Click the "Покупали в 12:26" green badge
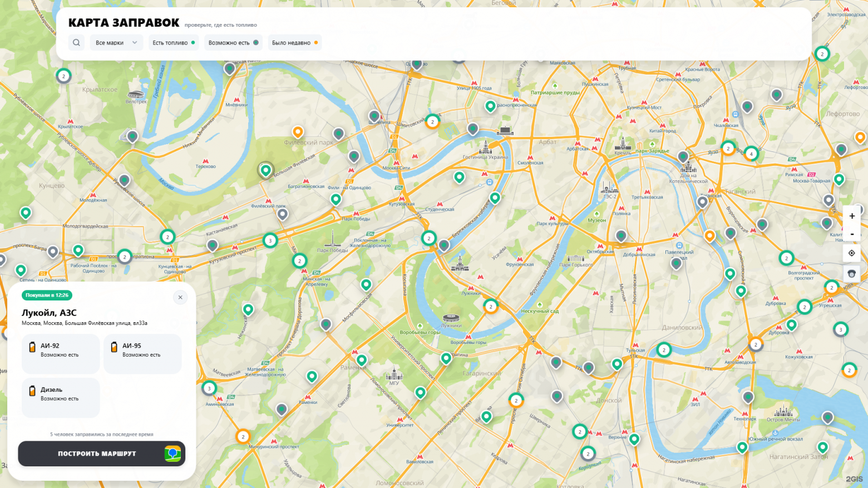Image resolution: width=868 pixels, height=488 pixels. 47,295
